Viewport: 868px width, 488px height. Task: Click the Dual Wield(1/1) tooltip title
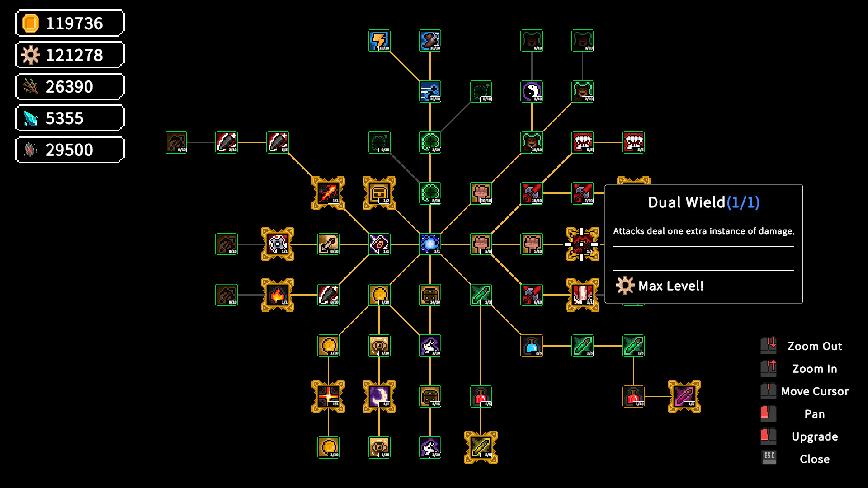coord(703,202)
